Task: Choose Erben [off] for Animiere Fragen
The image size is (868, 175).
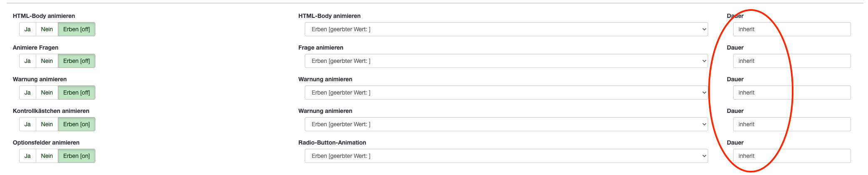Action: (77, 61)
